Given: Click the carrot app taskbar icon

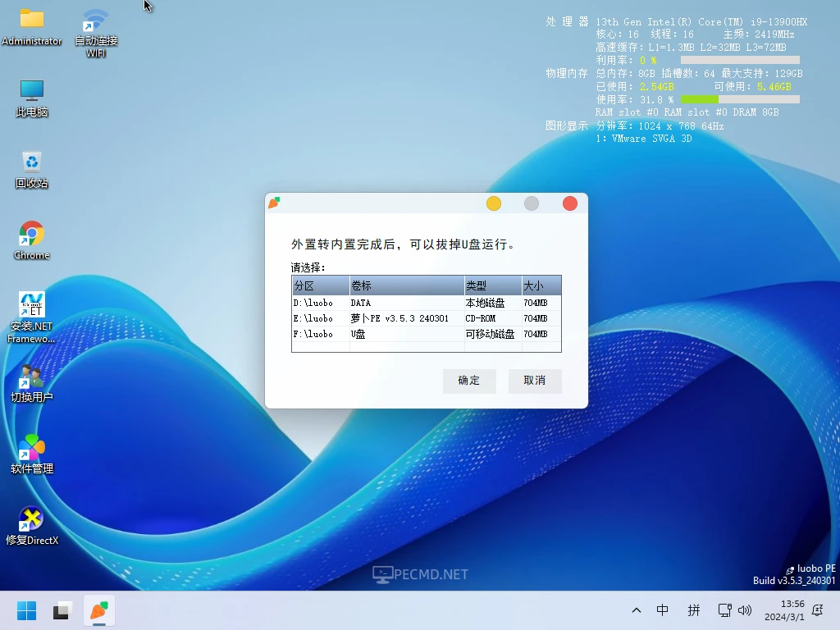Looking at the screenshot, I should point(99,610).
